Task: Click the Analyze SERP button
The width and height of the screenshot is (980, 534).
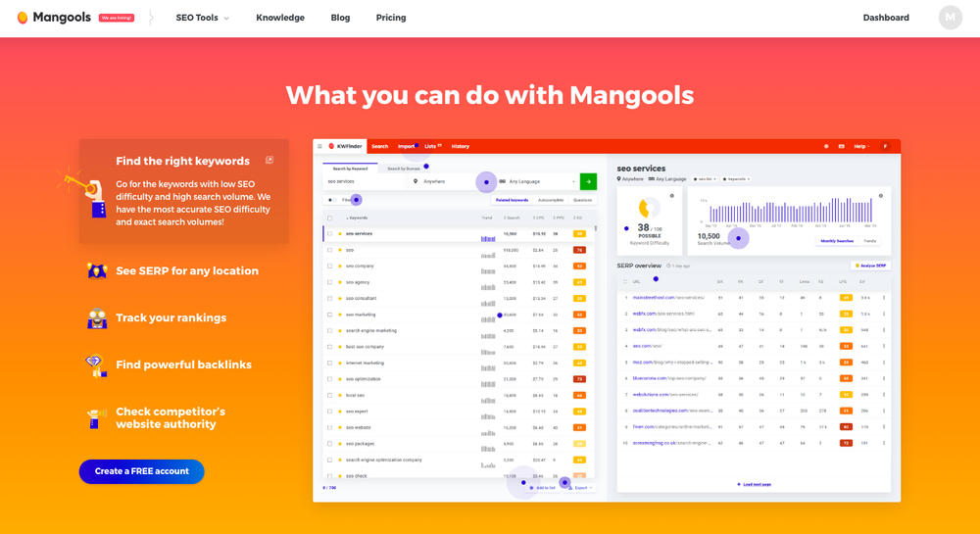Action: coord(870,266)
